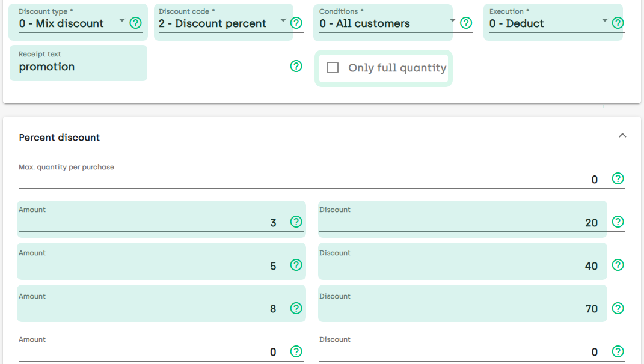Click help icon beside Discount code field

point(296,23)
